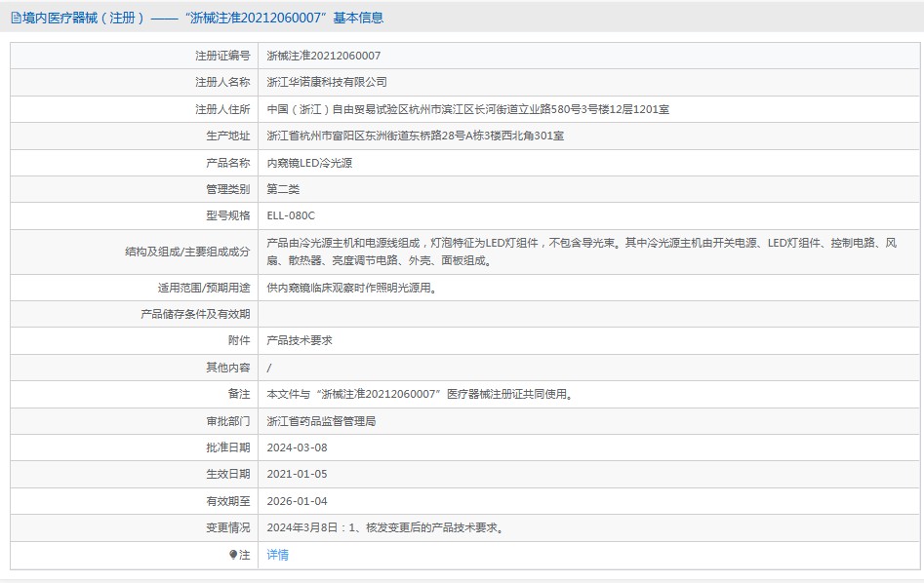This screenshot has width=924, height=583.
Task: Click the 产品储存条件及有效期 label
Action: coord(196,315)
